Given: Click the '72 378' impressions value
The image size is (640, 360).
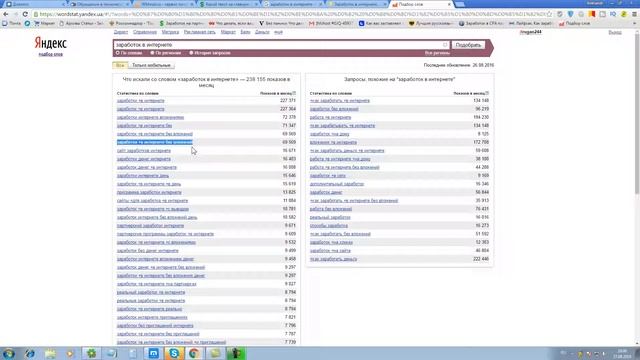Looking at the screenshot, I should (289, 117).
